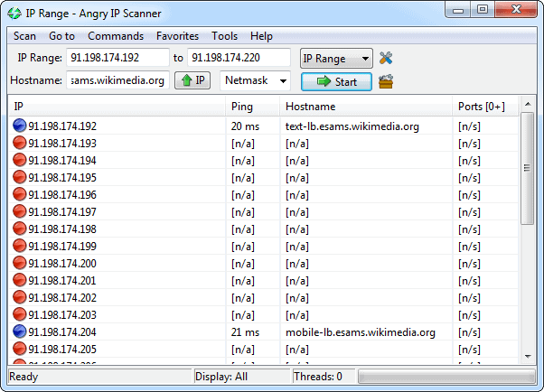The image size is (544, 392).
Task: Click the red status icon for 91.198.174.198
Action: tap(20, 229)
